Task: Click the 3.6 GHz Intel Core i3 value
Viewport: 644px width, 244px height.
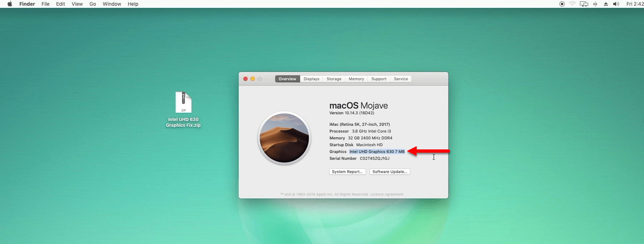Action: [371, 131]
